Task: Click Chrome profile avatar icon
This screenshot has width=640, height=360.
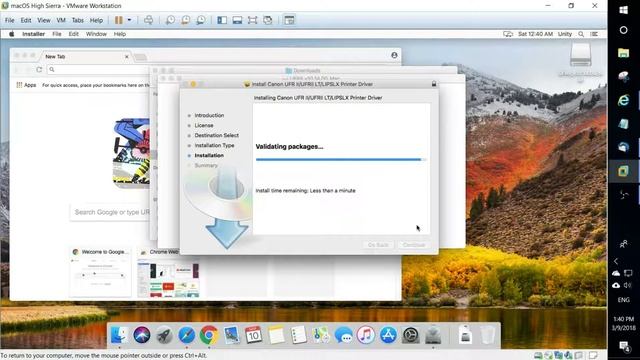Action: [x=394, y=55]
